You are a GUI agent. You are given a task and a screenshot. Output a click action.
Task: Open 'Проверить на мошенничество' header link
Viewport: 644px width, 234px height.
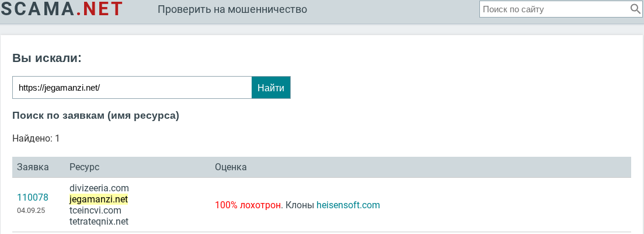[232, 9]
